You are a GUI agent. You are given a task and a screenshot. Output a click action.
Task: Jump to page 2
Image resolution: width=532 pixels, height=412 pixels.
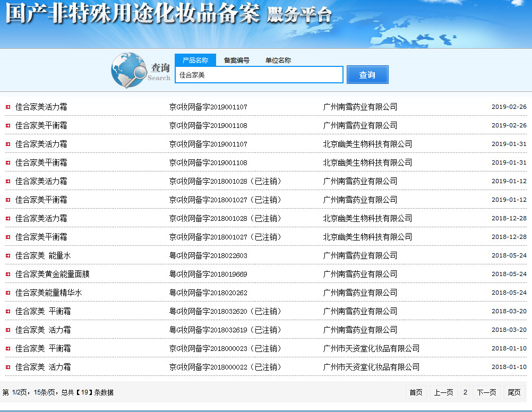click(x=465, y=392)
